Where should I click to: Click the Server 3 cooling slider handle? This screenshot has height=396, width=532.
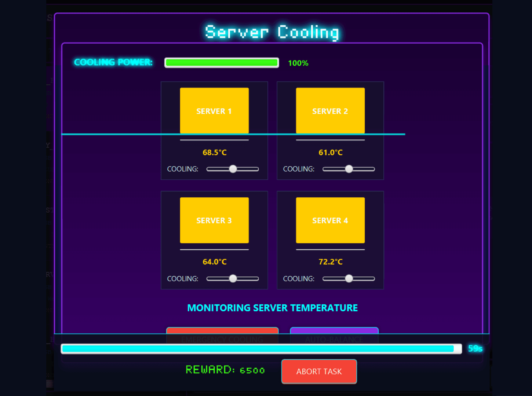coord(233,279)
